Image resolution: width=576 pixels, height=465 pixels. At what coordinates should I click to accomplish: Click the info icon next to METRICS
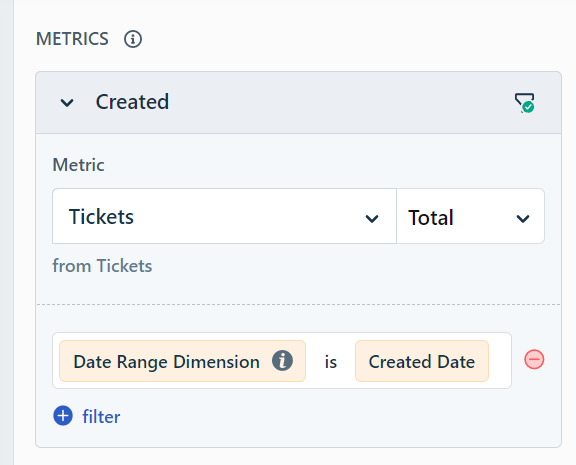[133, 39]
